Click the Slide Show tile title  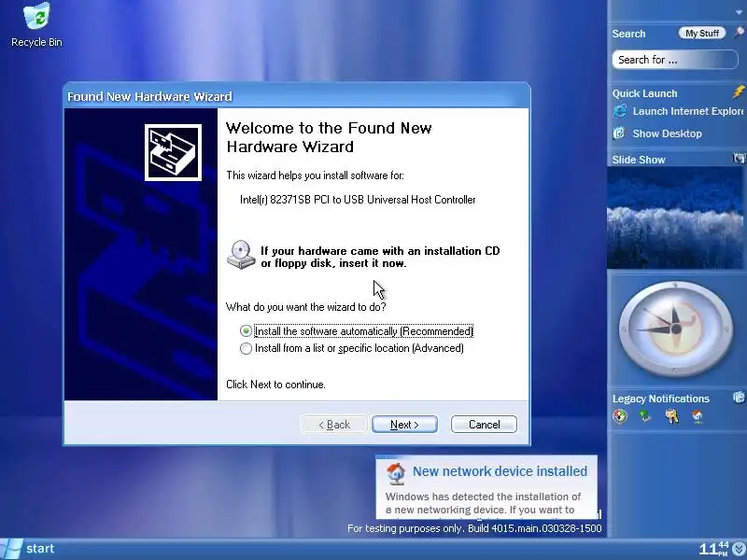(x=639, y=160)
